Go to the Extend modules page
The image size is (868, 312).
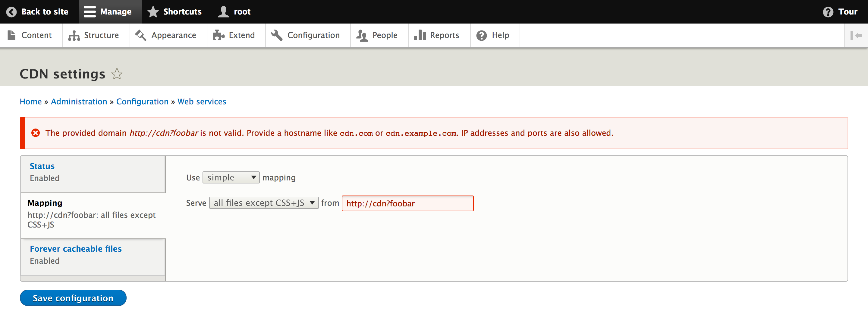pyautogui.click(x=234, y=35)
